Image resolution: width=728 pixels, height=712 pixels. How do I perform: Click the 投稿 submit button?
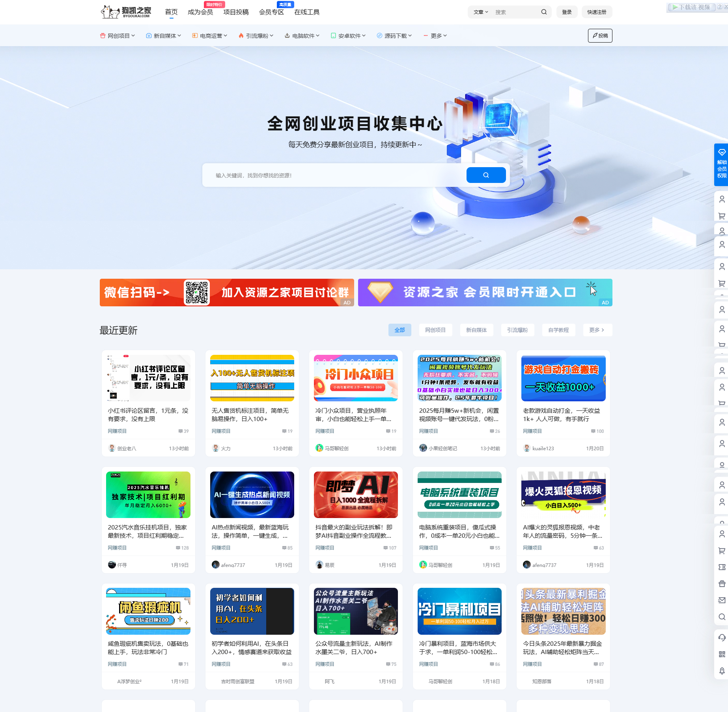point(600,36)
